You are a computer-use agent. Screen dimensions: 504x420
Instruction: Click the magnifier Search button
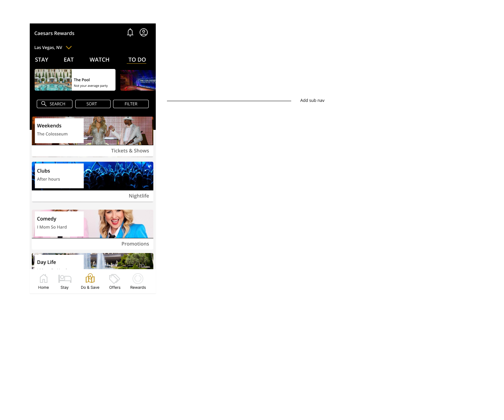pos(54,104)
